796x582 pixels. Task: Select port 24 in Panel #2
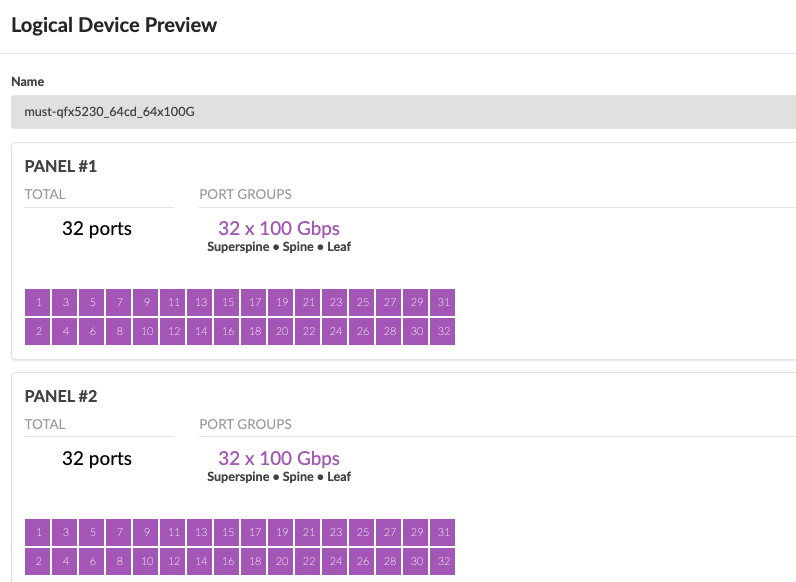tap(335, 562)
